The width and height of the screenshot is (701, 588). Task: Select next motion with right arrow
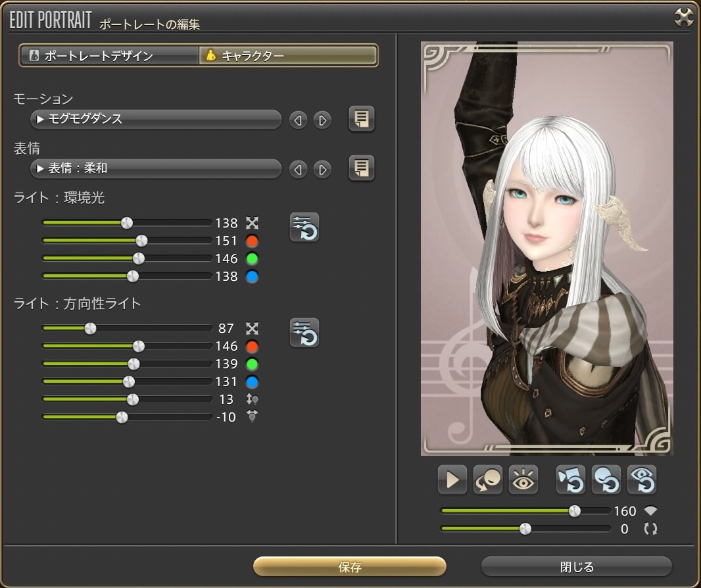(x=322, y=120)
